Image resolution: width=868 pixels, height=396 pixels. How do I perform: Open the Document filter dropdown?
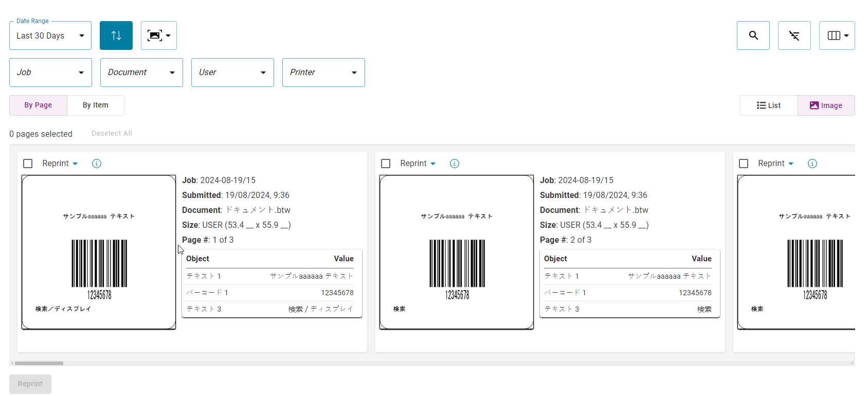[x=141, y=73]
